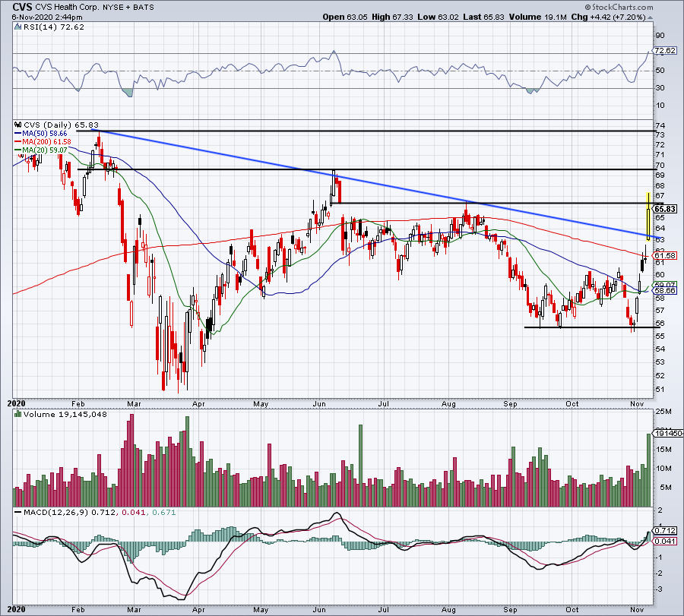Click the '74' price axis label
This screenshot has width=684, height=616.
[660, 125]
